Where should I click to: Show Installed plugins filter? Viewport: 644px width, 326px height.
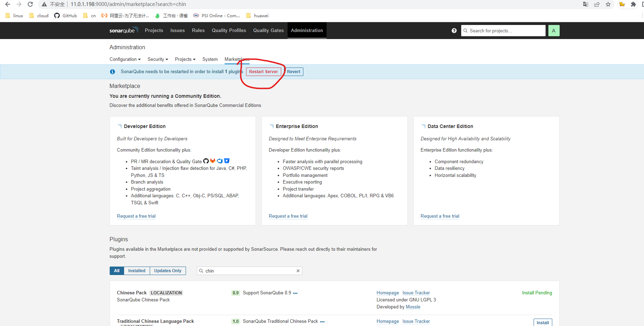click(x=137, y=271)
